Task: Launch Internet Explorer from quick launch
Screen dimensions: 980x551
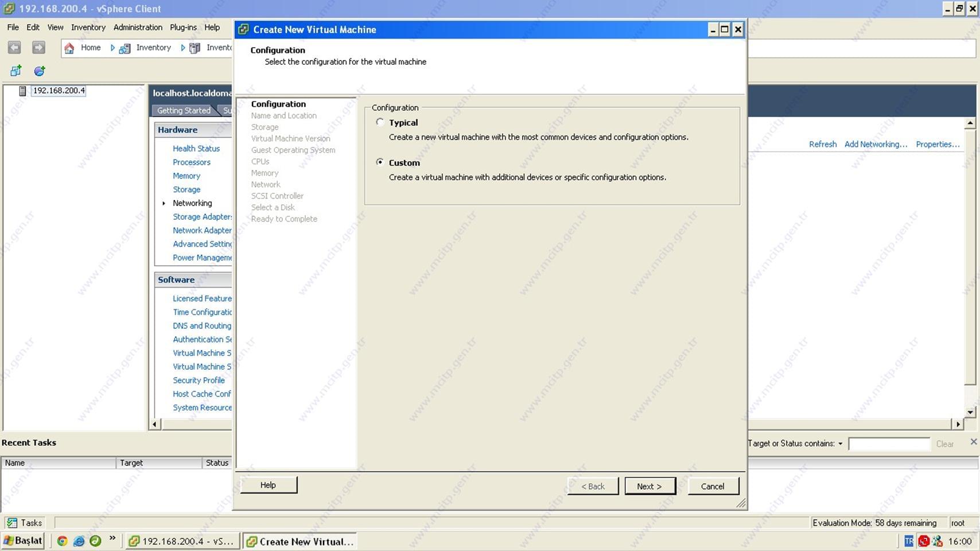Action: [x=79, y=541]
